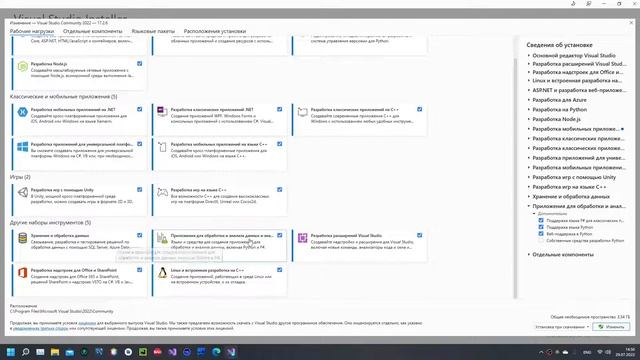Screen dimensions: 640x360
Task: Click the Linux penguin workload icon
Action: pos(162,273)
